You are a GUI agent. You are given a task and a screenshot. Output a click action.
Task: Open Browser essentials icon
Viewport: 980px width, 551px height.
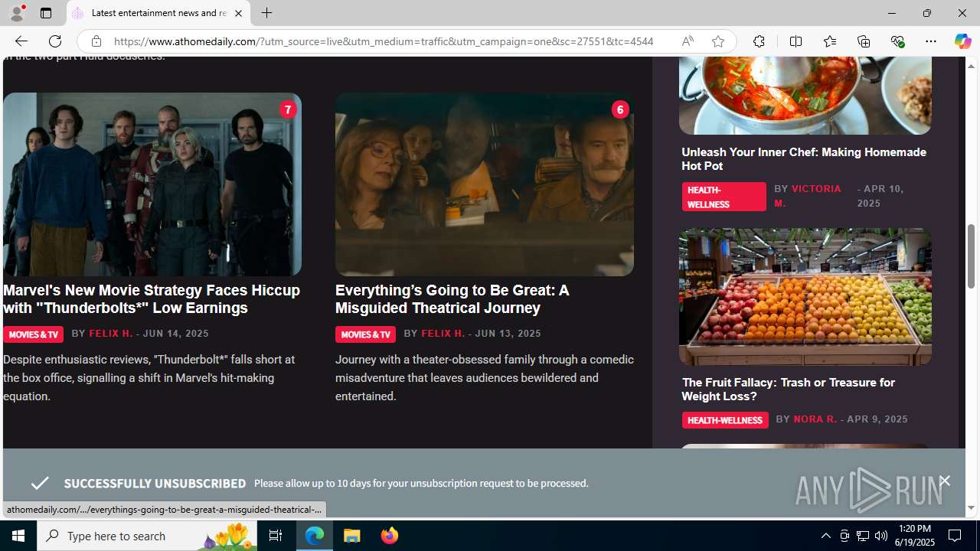(x=897, y=41)
